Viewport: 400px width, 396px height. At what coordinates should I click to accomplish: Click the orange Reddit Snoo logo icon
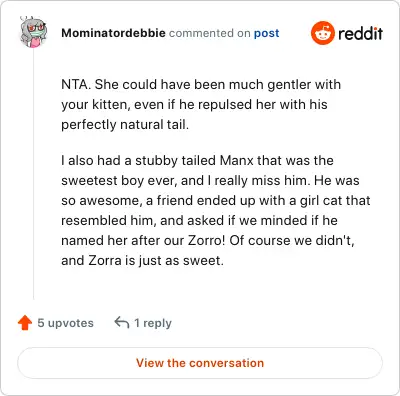(323, 33)
